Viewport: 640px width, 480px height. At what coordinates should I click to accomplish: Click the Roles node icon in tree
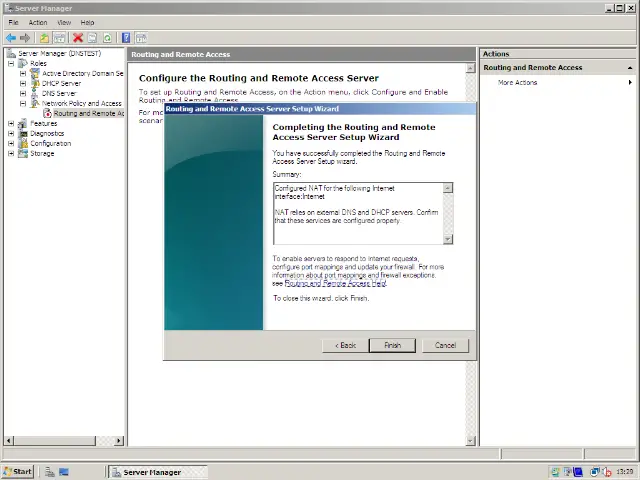point(23,63)
